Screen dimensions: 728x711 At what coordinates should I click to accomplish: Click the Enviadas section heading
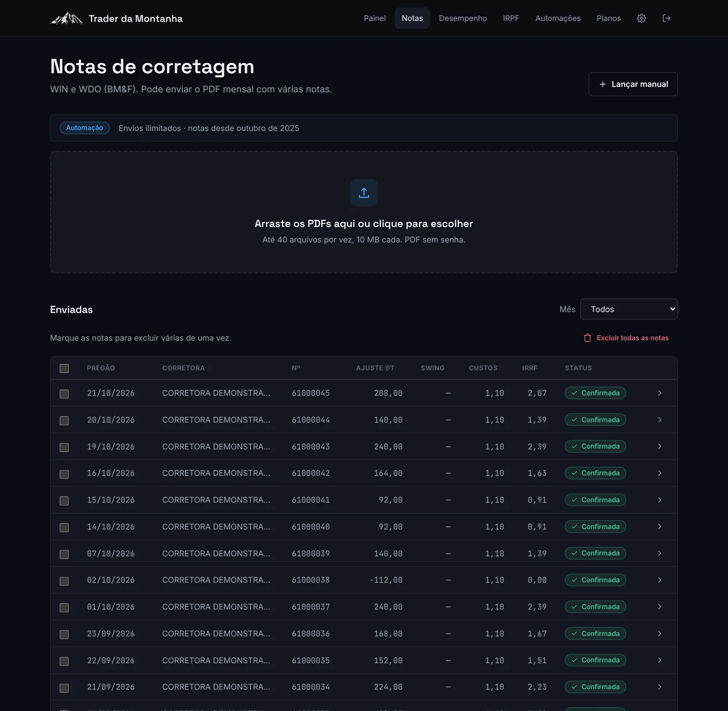[x=71, y=310]
